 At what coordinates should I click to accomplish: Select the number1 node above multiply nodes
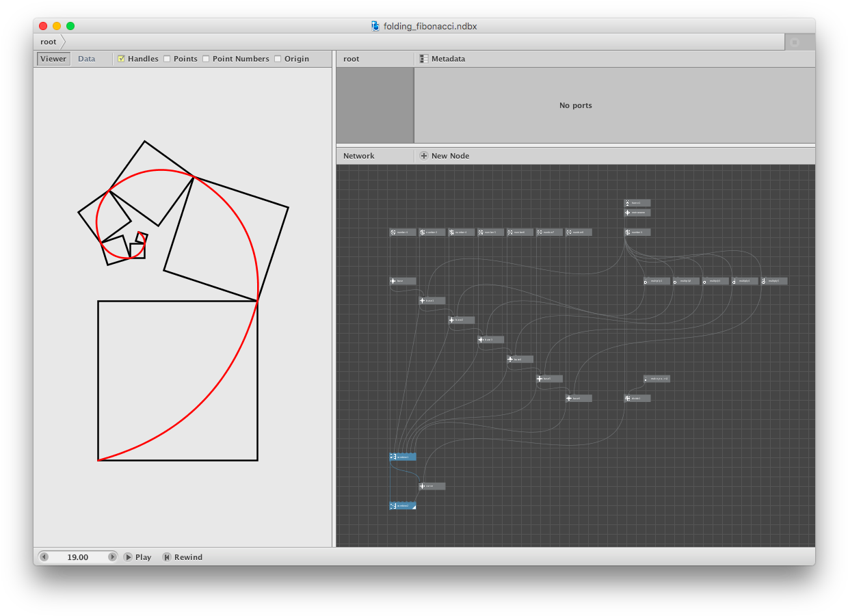(637, 232)
